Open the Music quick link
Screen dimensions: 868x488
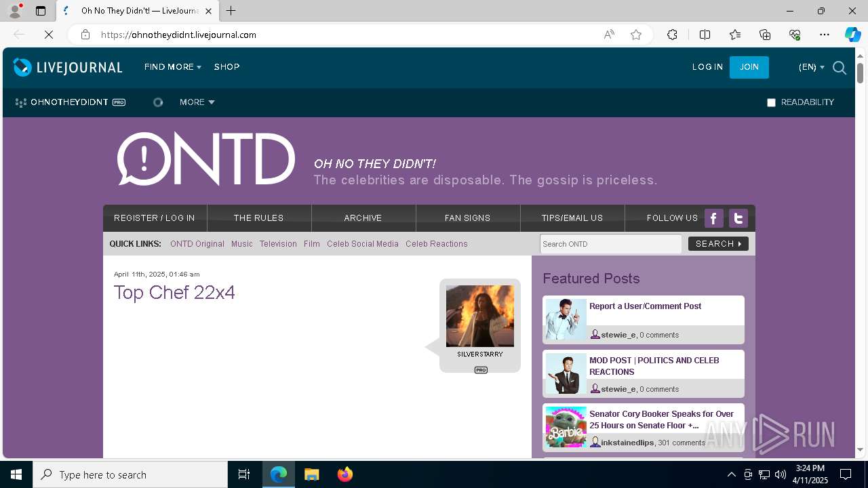(242, 244)
